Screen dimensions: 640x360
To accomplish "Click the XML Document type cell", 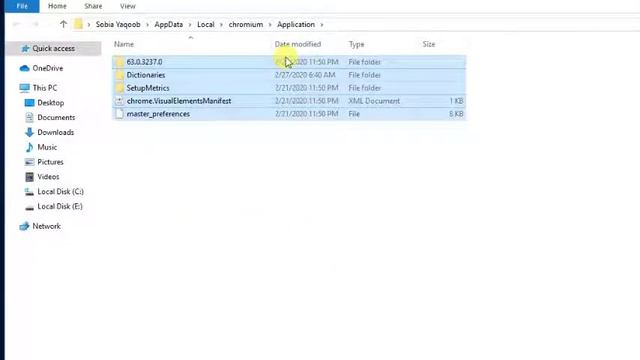I will pos(374,101).
